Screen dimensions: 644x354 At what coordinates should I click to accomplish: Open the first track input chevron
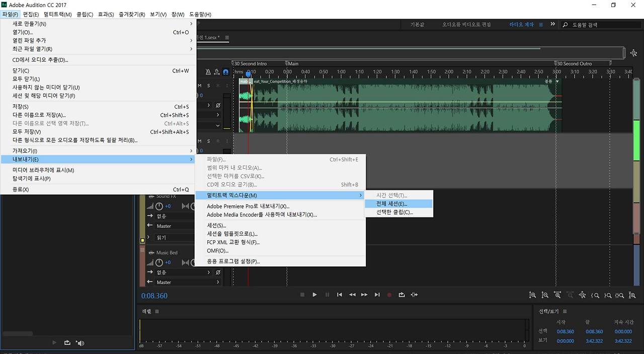(x=209, y=105)
